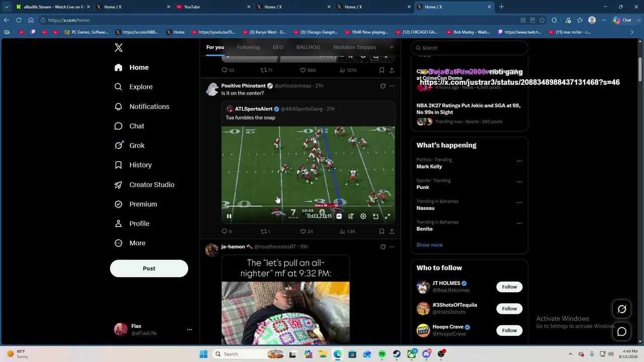
Task: Enter fullscreen on the football video
Action: click(387, 216)
